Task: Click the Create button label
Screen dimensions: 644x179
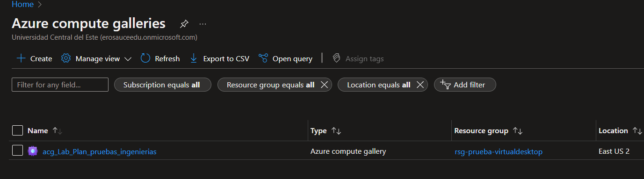Action: pyautogui.click(x=41, y=58)
